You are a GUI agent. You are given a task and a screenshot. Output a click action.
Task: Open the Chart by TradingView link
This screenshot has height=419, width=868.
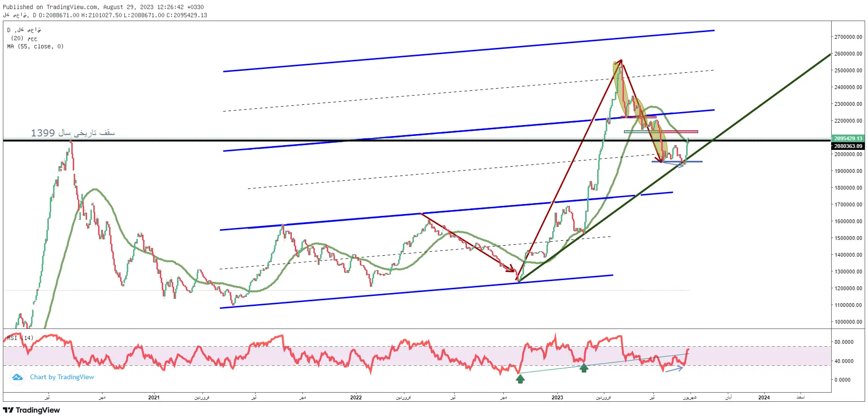coord(62,377)
